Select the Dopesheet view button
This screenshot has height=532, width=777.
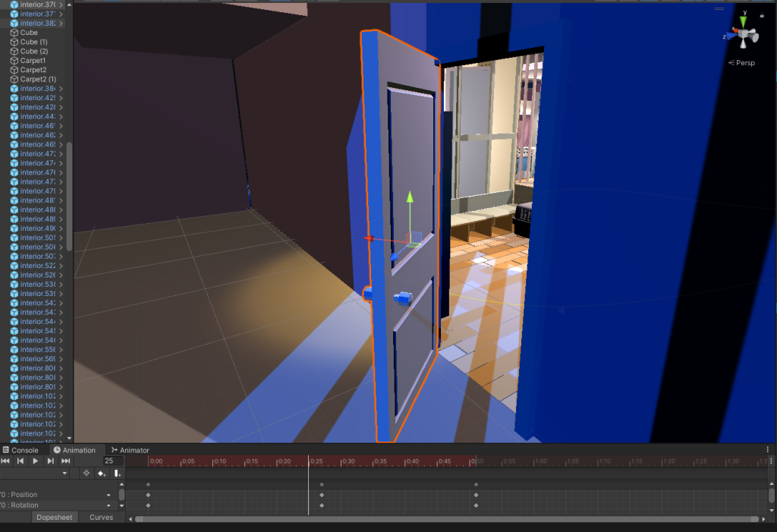click(55, 518)
